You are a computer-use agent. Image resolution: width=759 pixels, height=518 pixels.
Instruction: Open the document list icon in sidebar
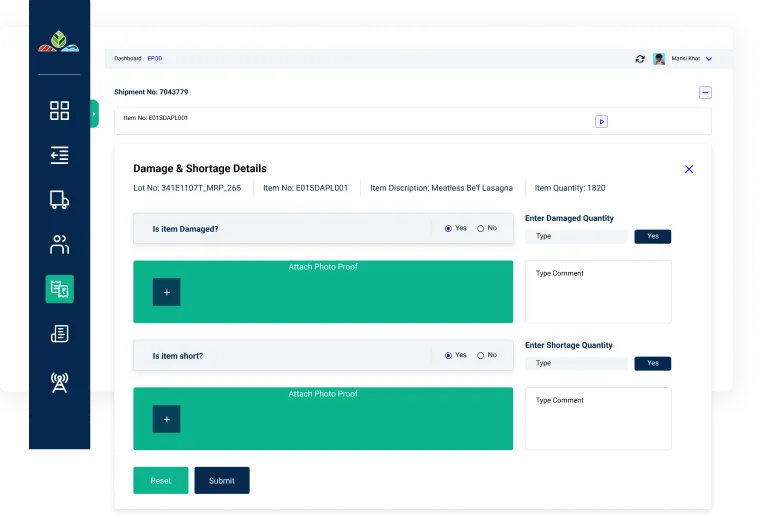pyautogui.click(x=59, y=334)
